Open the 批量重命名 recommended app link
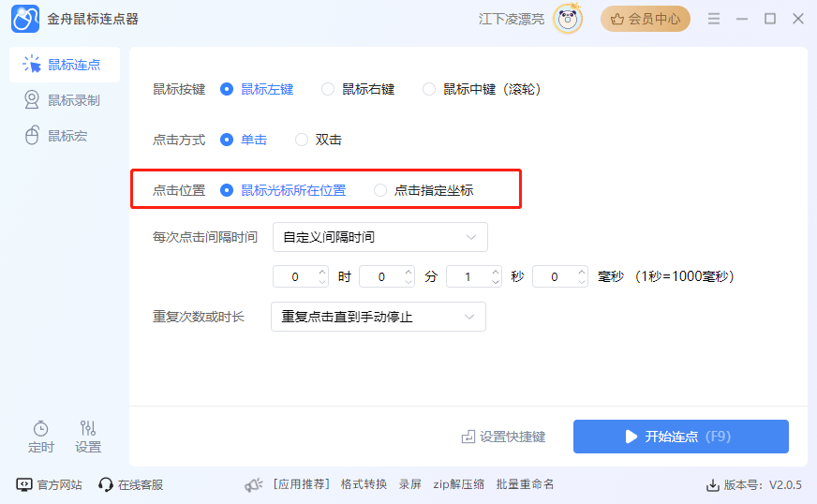 525,484
